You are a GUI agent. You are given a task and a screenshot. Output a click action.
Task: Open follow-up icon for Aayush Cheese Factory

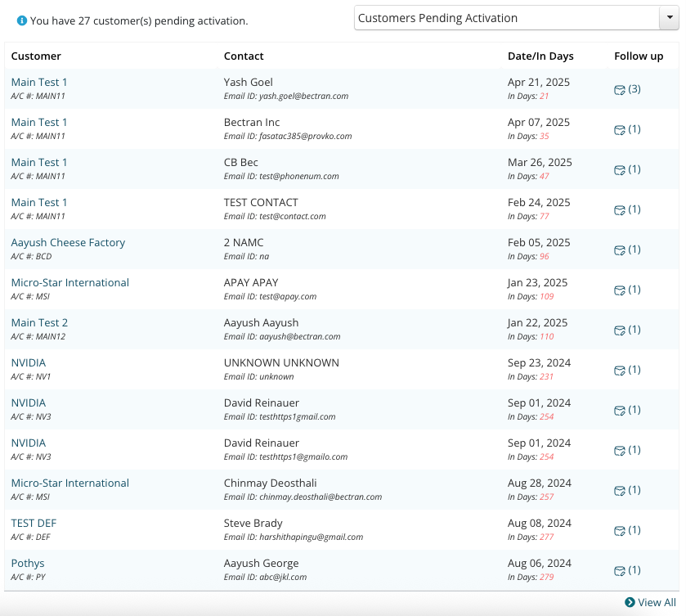[620, 250]
